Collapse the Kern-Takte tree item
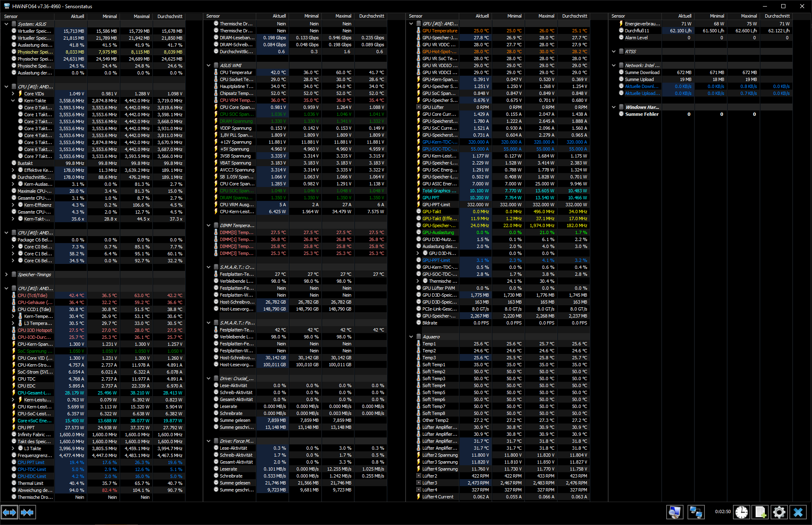The image size is (812, 525). pos(13,101)
